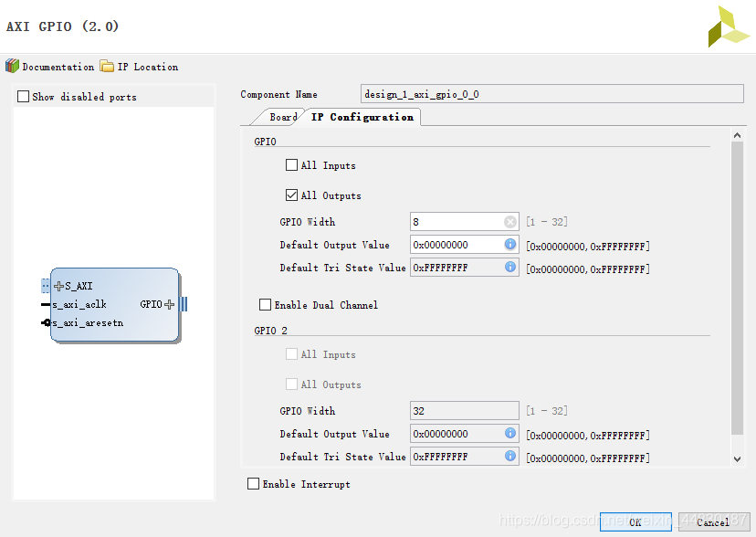Click GPIO 2 Default Tri State Value field
The width and height of the screenshot is (756, 537).
(x=465, y=456)
